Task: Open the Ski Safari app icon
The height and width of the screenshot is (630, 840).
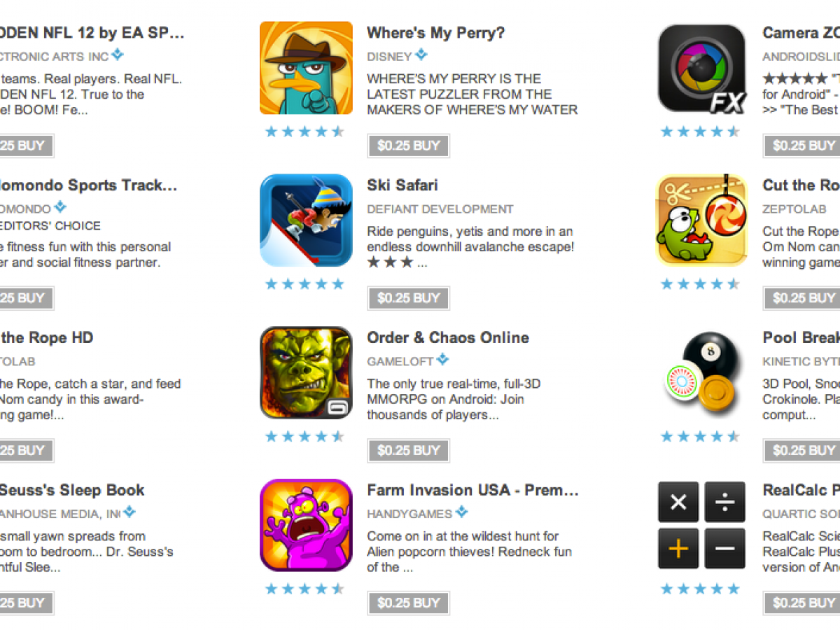Action: point(306,220)
